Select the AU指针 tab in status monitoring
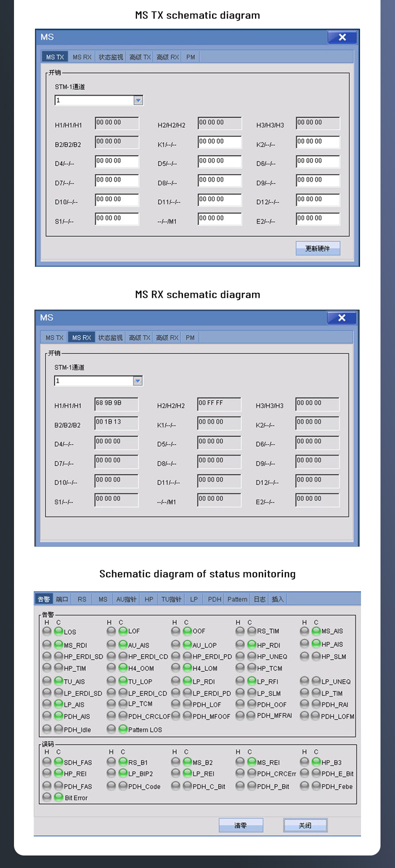Image resolution: width=395 pixels, height=868 pixels. pos(126,599)
